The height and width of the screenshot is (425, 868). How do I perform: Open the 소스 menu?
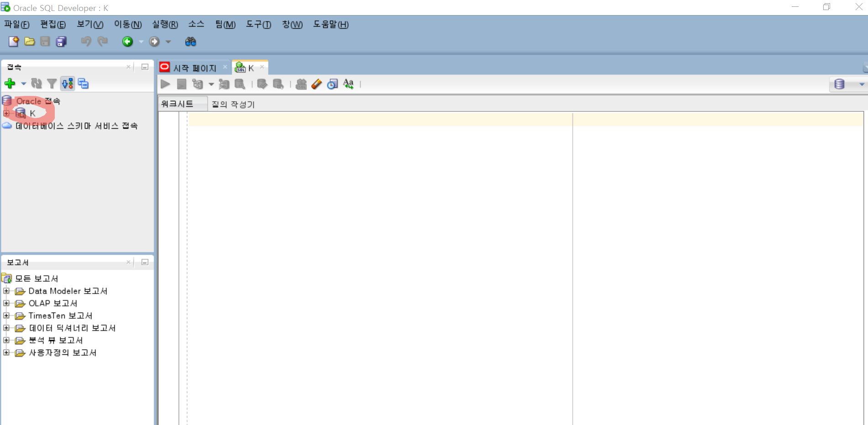(196, 24)
